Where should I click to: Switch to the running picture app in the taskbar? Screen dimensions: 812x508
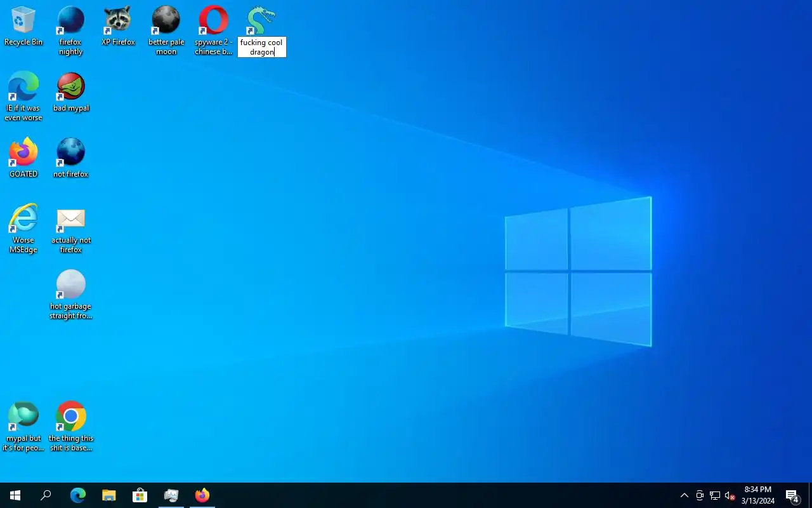click(x=171, y=495)
